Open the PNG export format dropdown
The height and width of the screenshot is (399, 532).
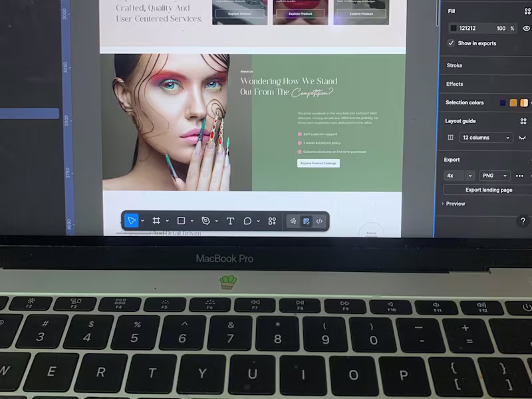[x=494, y=175]
